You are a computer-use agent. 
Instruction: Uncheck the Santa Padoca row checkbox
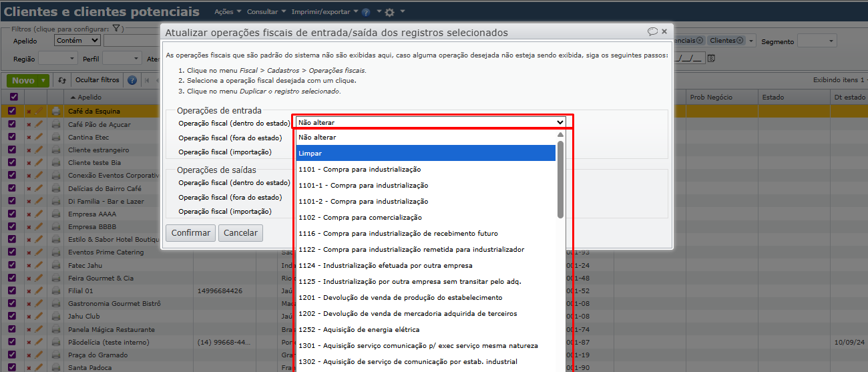coord(13,367)
